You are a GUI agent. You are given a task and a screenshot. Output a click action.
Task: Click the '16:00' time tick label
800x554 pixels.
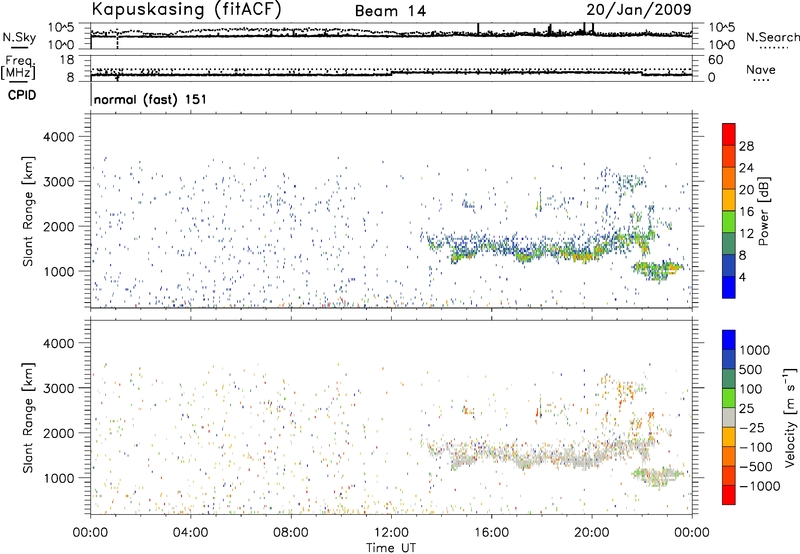click(x=491, y=533)
